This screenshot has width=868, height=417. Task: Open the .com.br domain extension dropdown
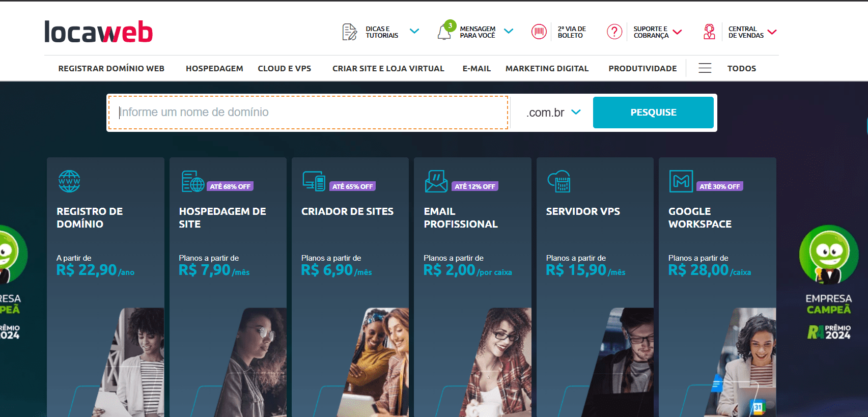pyautogui.click(x=553, y=113)
